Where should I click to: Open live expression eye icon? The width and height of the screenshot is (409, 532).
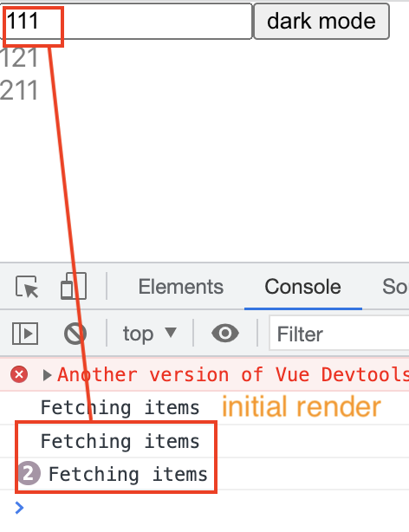(x=225, y=334)
